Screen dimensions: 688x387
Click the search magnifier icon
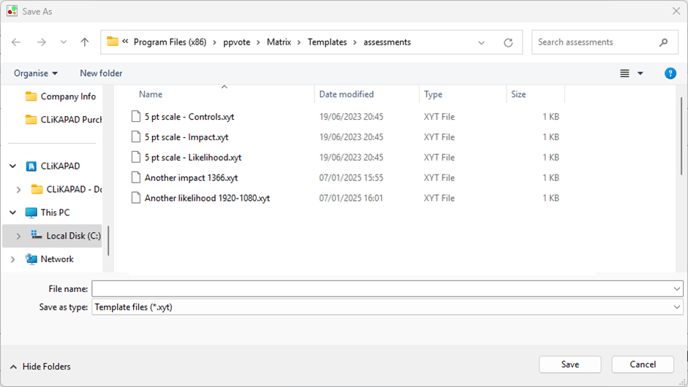[x=663, y=42]
